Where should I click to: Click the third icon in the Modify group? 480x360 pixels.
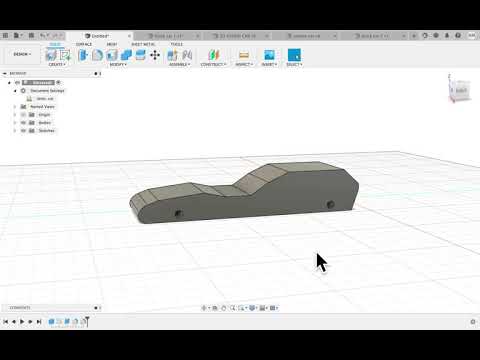point(112,55)
